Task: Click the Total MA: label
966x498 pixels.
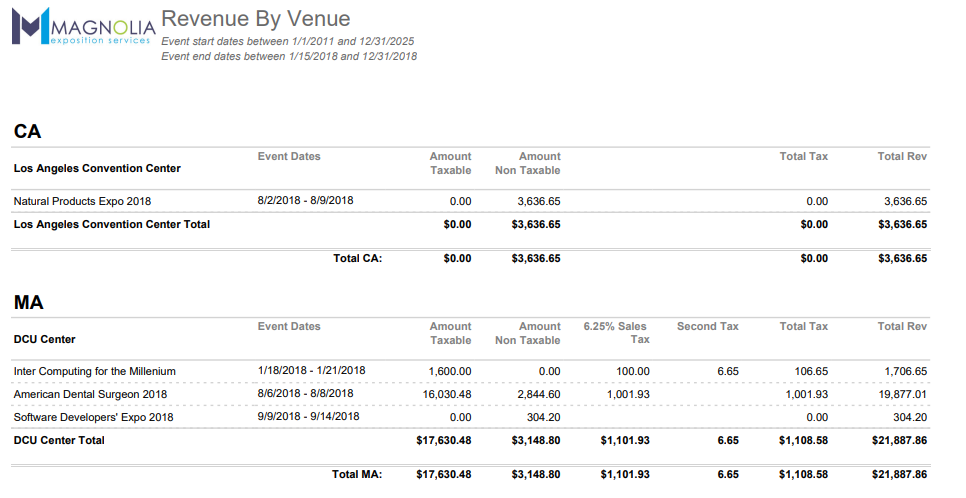Action: point(357,474)
